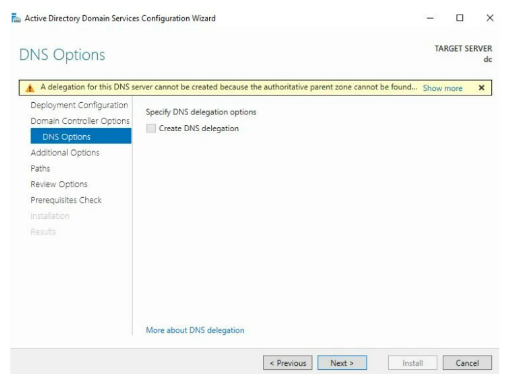The width and height of the screenshot is (506, 379).
Task: Show more of the delegation warning
Action: [442, 88]
